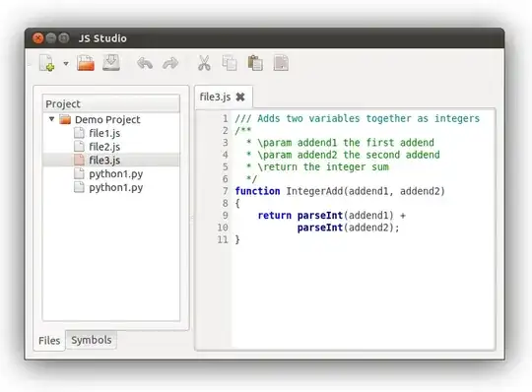Click the Paste clipboard icon
The width and height of the screenshot is (532, 392).
[255, 63]
